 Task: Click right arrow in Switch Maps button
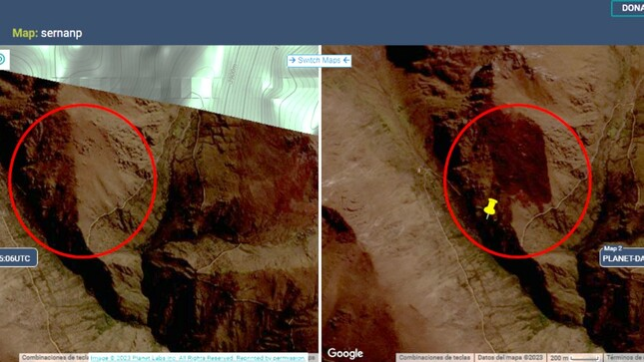pos(292,60)
